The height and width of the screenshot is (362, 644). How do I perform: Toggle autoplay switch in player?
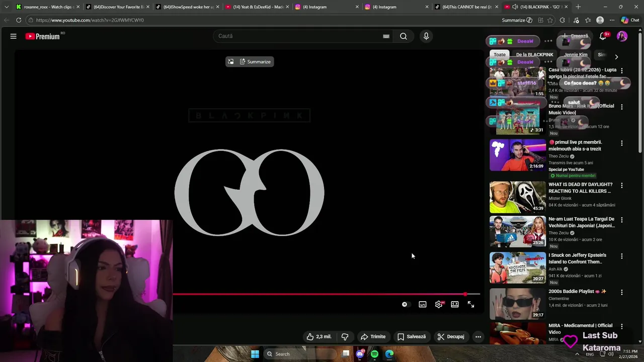[406, 304]
